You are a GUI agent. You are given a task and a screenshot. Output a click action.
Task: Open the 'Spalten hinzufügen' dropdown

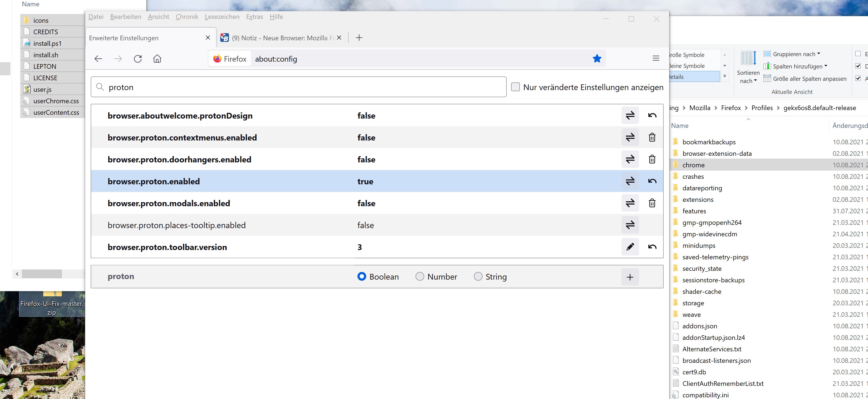click(799, 66)
